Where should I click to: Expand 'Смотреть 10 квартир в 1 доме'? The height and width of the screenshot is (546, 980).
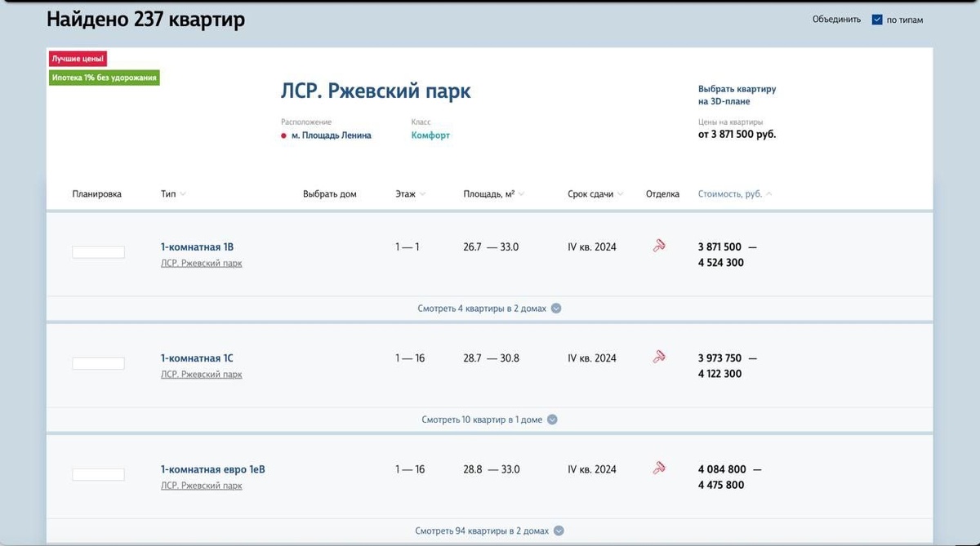[489, 419]
